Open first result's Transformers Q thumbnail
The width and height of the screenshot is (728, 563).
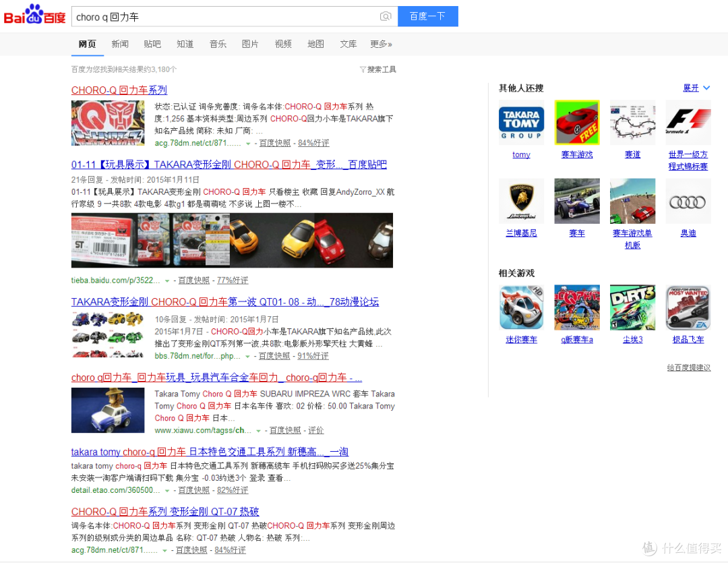pos(108,123)
